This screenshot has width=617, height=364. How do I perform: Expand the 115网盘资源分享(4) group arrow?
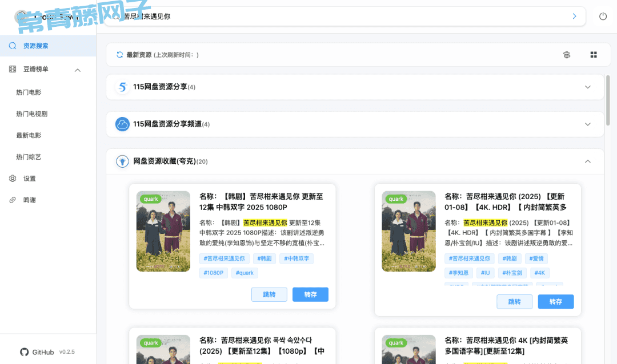pyautogui.click(x=587, y=87)
